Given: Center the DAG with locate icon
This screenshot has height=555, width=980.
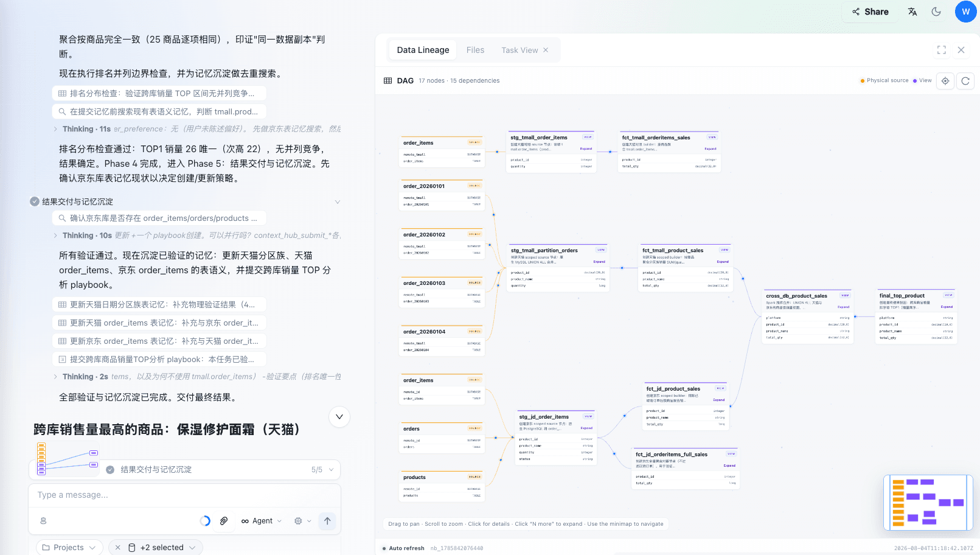Looking at the screenshot, I should click(x=945, y=81).
